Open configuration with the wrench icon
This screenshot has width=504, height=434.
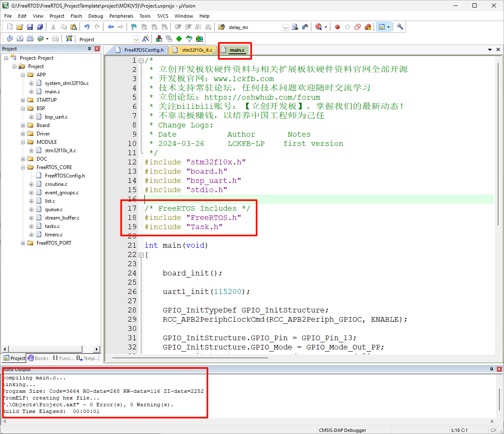[400, 27]
